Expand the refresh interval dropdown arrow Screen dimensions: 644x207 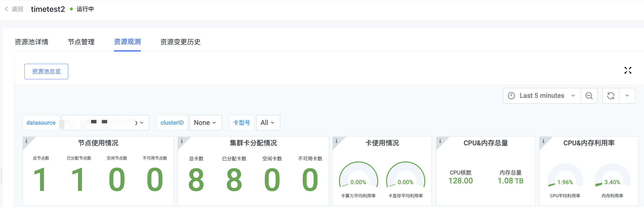click(x=627, y=96)
